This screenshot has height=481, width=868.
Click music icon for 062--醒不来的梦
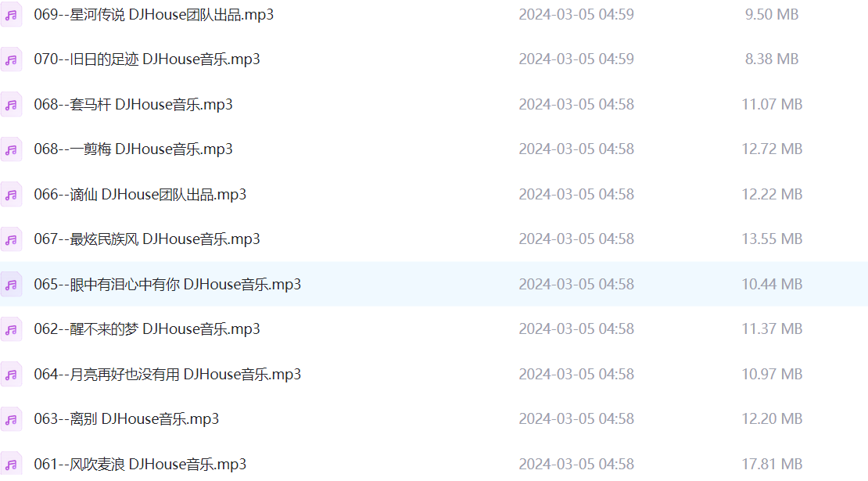[x=11, y=330]
